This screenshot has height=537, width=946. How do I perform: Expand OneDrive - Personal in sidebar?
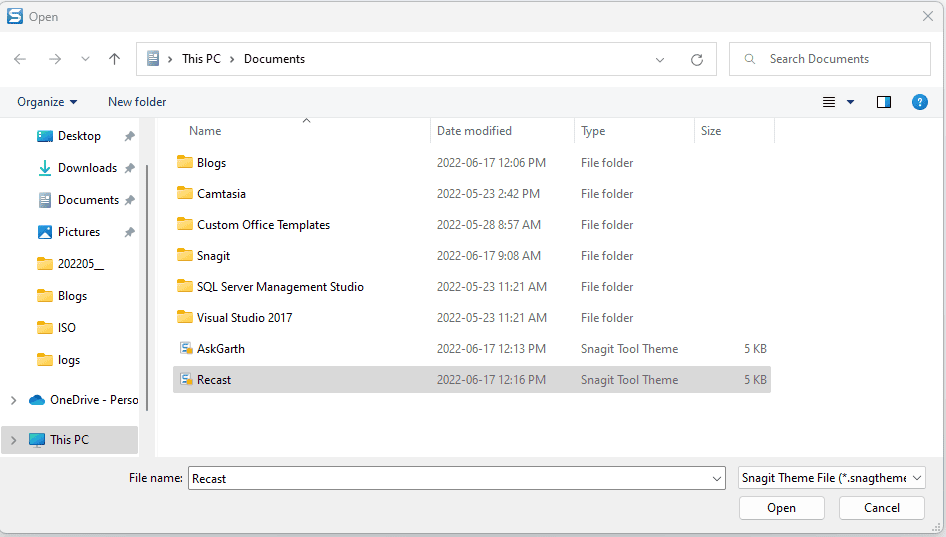13,400
